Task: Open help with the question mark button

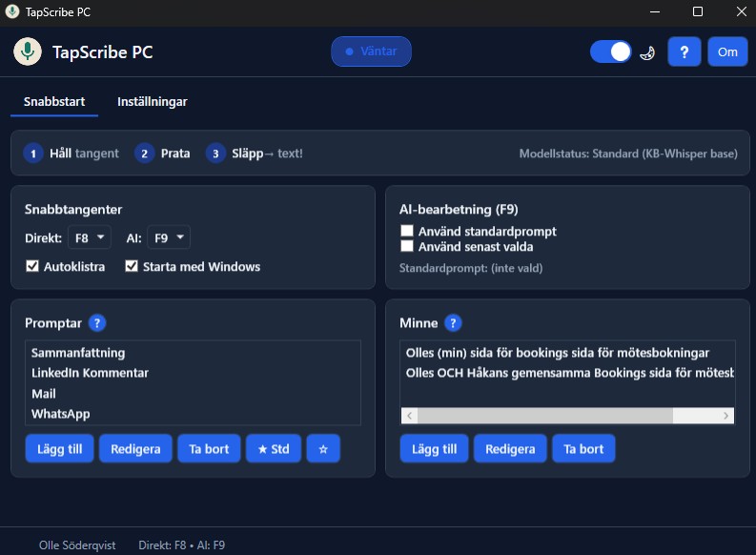Action: click(684, 52)
